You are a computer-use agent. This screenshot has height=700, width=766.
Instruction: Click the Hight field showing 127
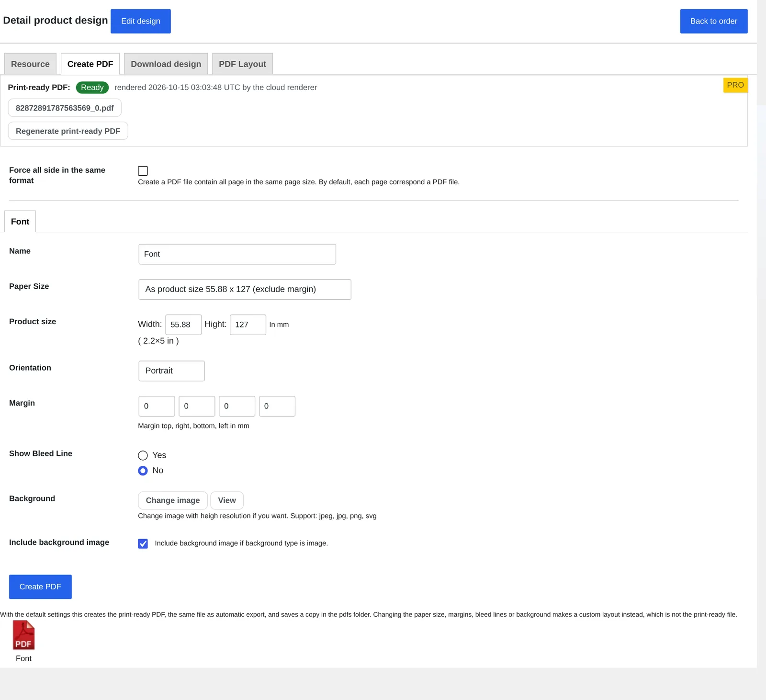248,325
